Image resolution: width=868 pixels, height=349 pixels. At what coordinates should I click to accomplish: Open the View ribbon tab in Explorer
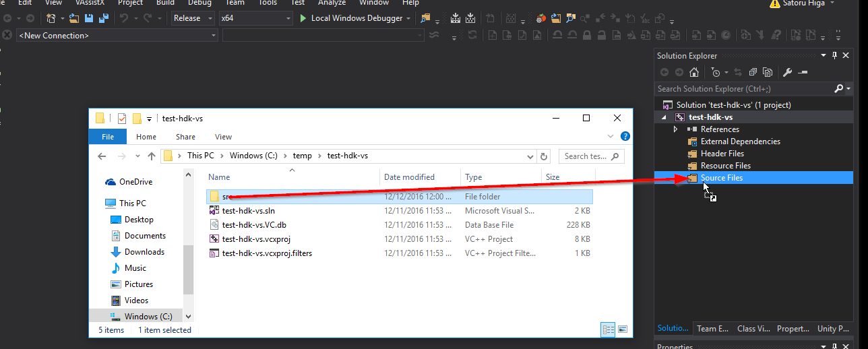coord(224,137)
